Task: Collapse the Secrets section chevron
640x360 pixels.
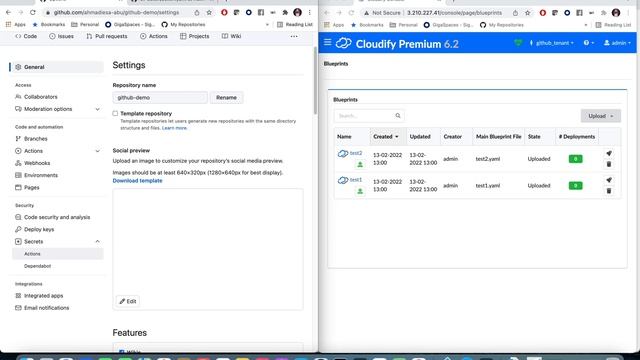Action: click(x=98, y=242)
